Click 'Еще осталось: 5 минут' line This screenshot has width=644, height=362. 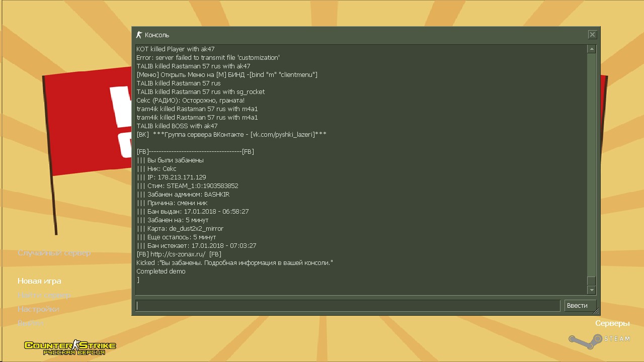point(176,237)
